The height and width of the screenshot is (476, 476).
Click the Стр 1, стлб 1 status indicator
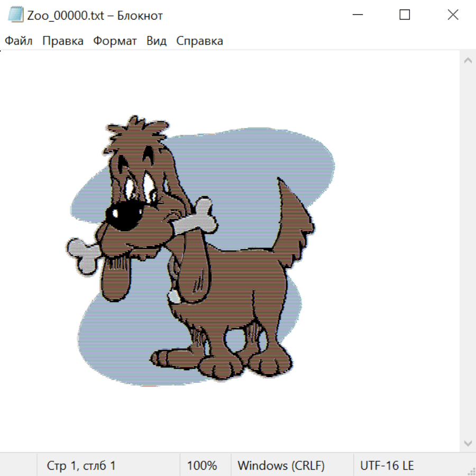pyautogui.click(x=81, y=465)
